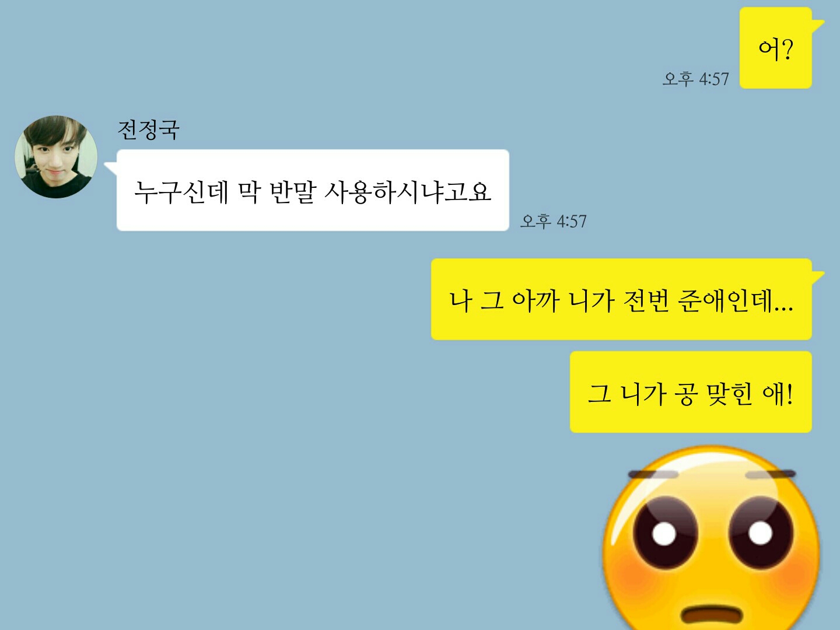The width and height of the screenshot is (840, 630).
Task: Tap the '그 니가 공 맞힌 애!' bubble
Action: (x=691, y=392)
